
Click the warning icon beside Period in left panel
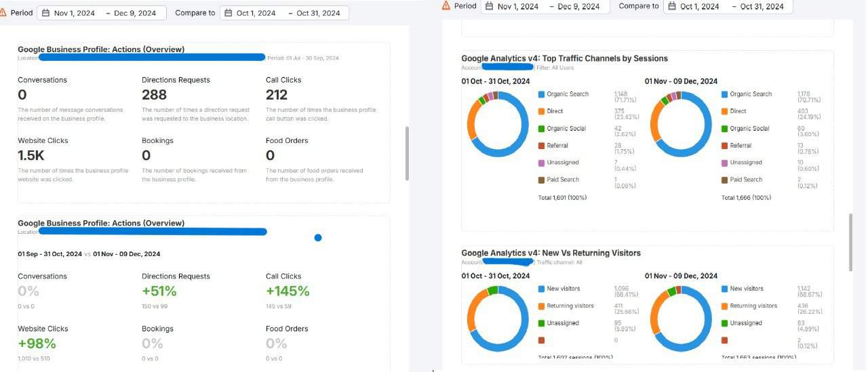pyautogui.click(x=3, y=13)
